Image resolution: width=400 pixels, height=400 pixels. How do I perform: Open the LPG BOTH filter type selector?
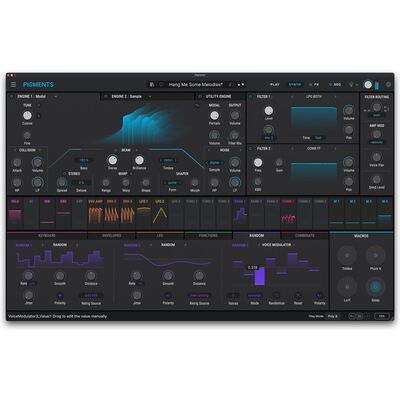click(x=314, y=97)
